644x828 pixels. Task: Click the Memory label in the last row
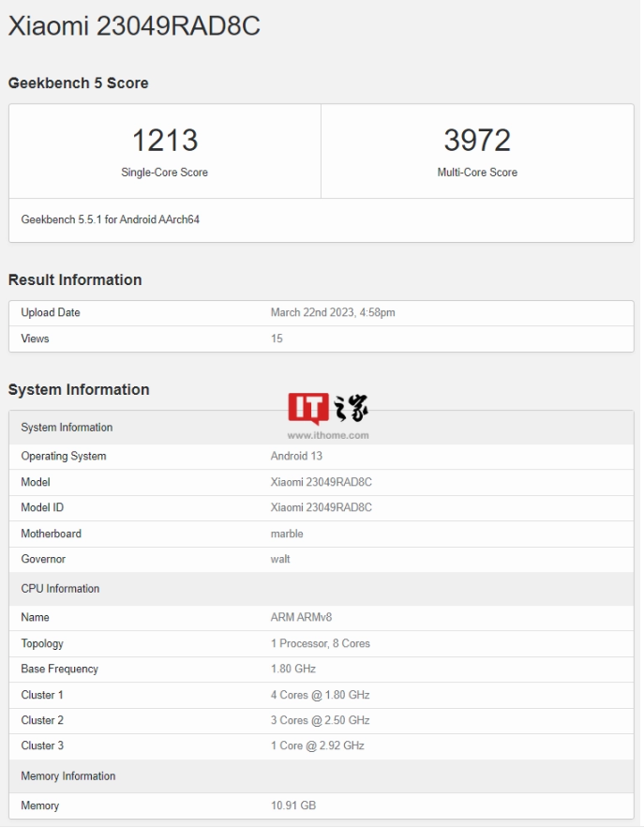coord(40,805)
